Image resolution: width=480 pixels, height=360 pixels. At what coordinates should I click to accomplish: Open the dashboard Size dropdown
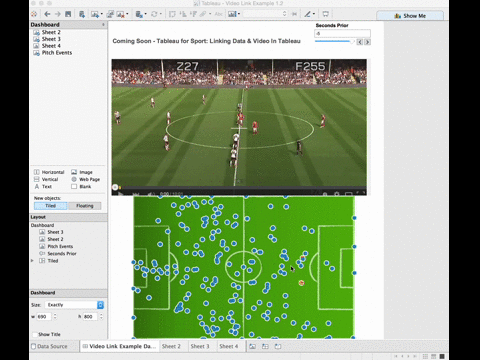pyautogui.click(x=100, y=305)
